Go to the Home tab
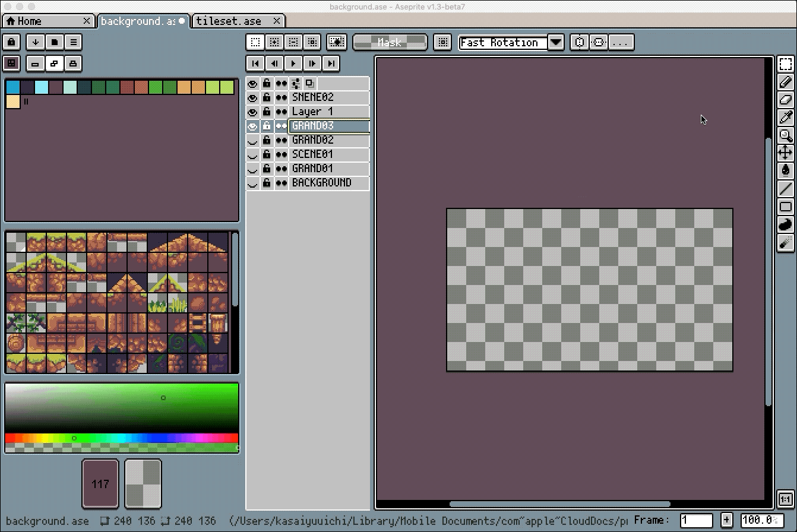 [29, 21]
